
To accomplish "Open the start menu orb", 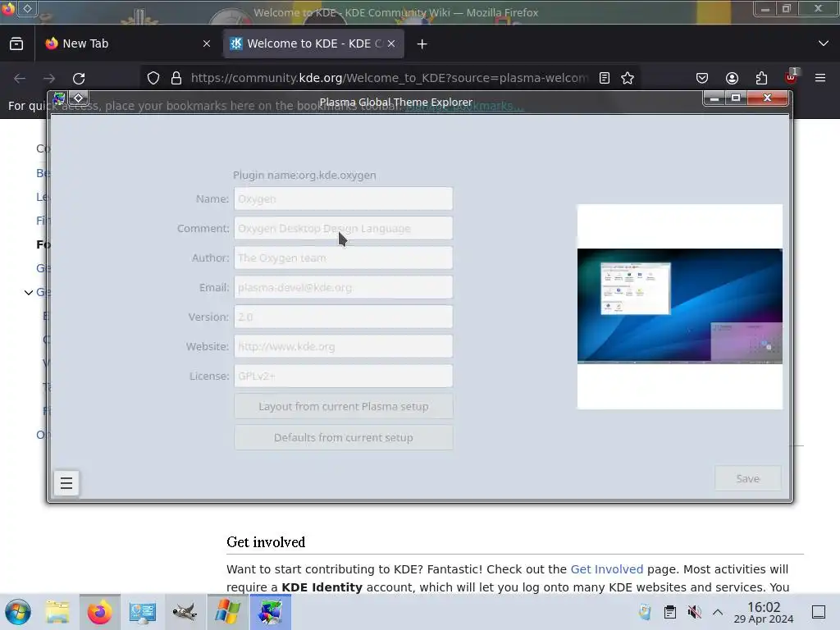I will pos(18,612).
